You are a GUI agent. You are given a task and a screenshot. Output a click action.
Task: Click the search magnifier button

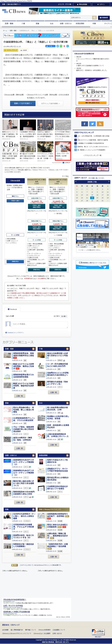(x=95, y=18)
